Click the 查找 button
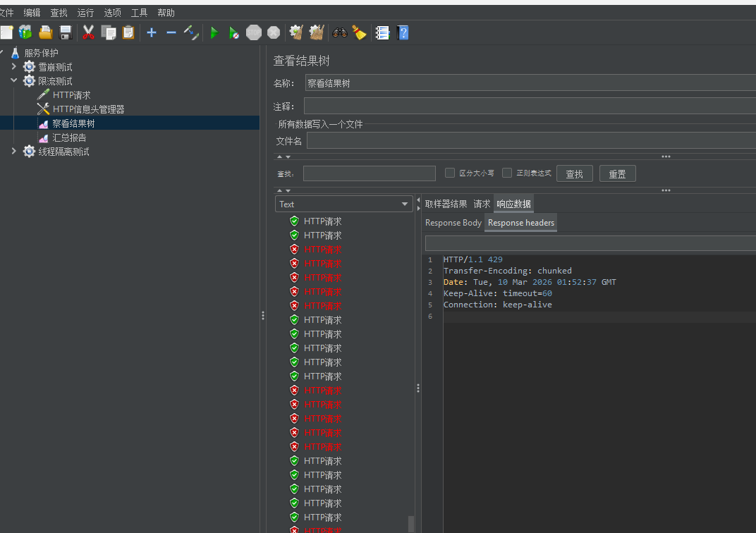 pos(574,173)
